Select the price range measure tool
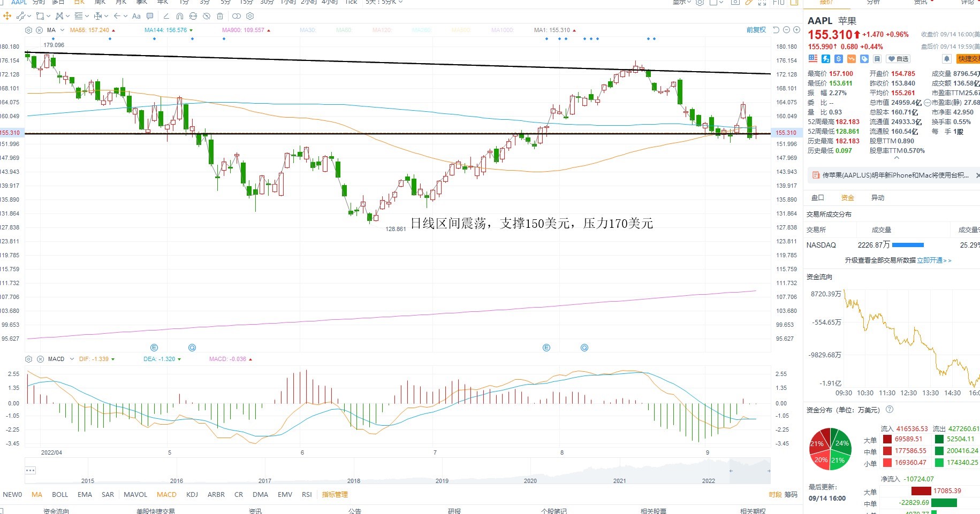Screen dimensions: 980x514 click(98, 16)
